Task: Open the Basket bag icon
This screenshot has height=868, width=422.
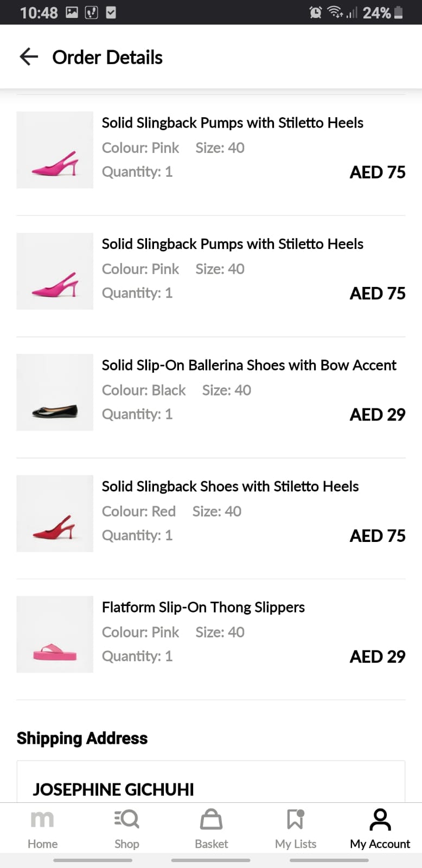Action: click(211, 820)
